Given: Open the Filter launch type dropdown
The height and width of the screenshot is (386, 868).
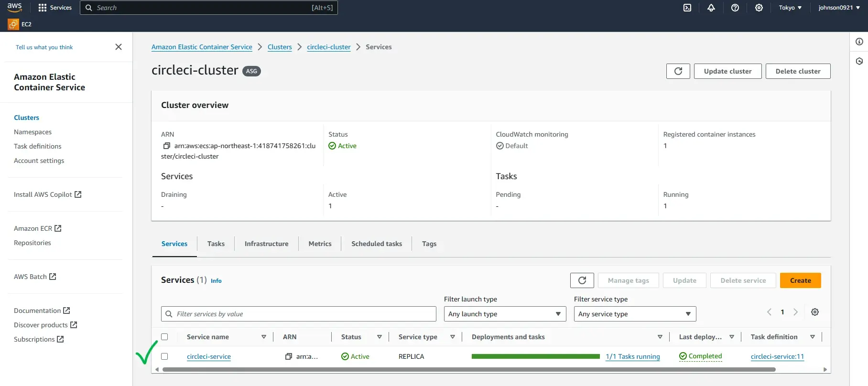Looking at the screenshot, I should 505,314.
